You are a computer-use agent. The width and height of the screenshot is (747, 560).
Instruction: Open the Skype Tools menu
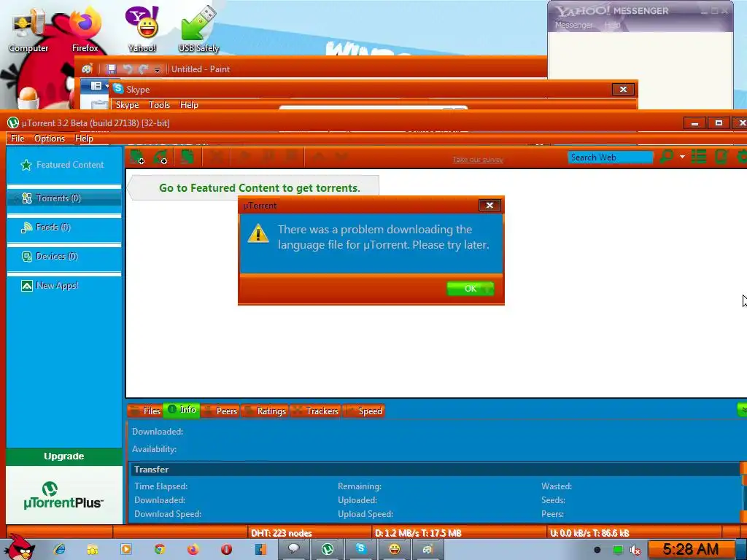pyautogui.click(x=159, y=105)
